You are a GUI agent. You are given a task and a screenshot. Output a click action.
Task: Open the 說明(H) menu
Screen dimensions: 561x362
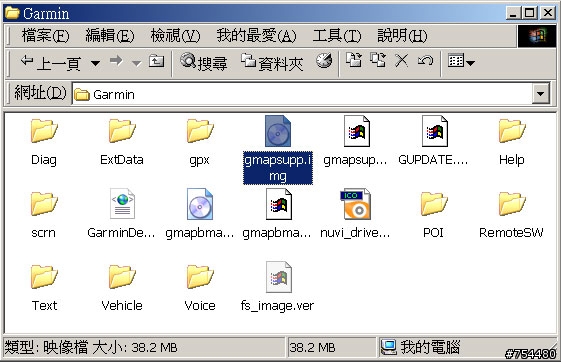coord(402,36)
